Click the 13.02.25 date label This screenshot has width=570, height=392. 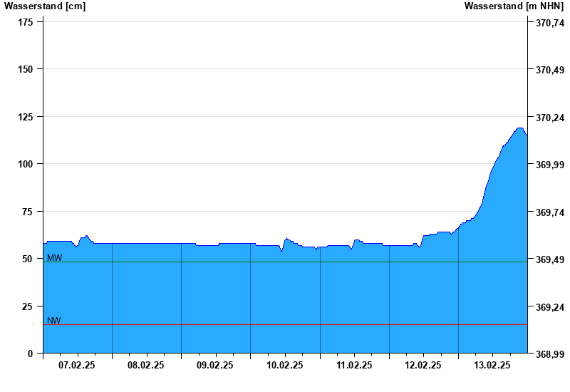point(493,365)
